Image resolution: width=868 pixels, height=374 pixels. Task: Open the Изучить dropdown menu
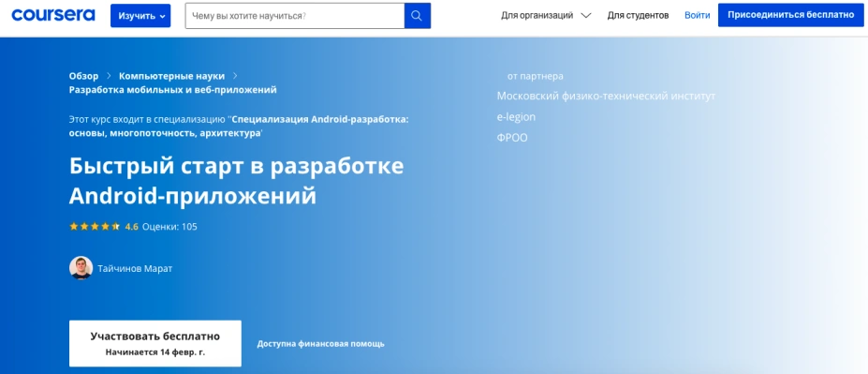click(x=140, y=16)
